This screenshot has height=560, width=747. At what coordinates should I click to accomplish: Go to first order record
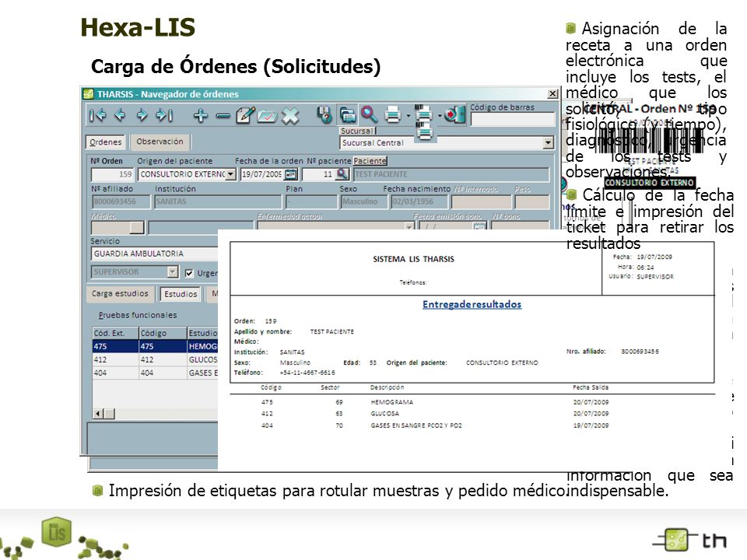[x=98, y=115]
